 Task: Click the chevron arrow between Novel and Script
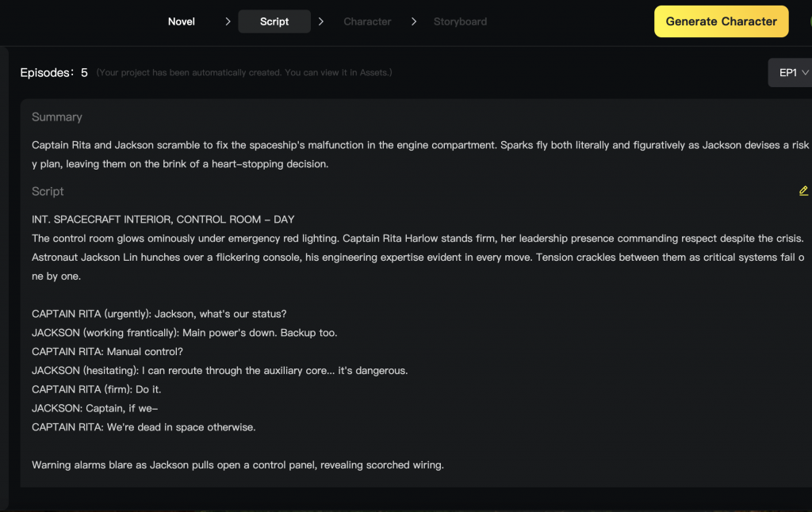pyautogui.click(x=228, y=21)
